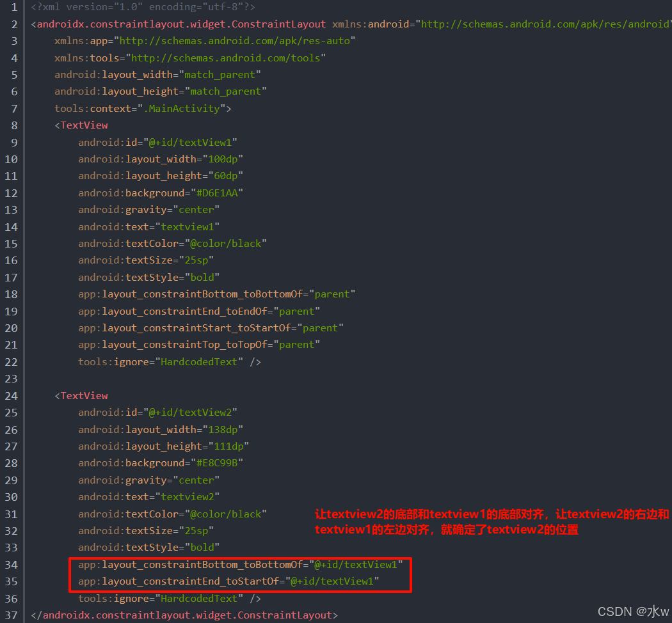Click constraintBottom_toBottomOf "@+id/textView1" on line 34
Viewport: 672px width, 623px height.
point(241,565)
